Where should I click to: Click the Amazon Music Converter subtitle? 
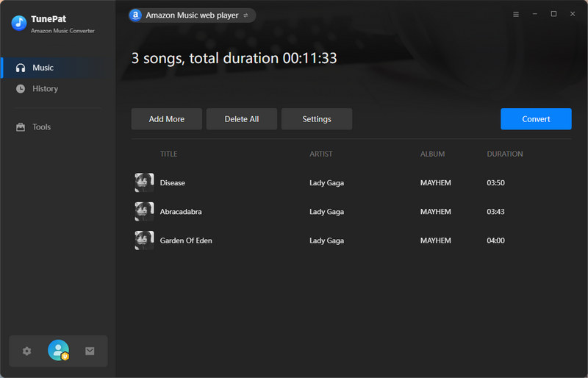(x=62, y=31)
